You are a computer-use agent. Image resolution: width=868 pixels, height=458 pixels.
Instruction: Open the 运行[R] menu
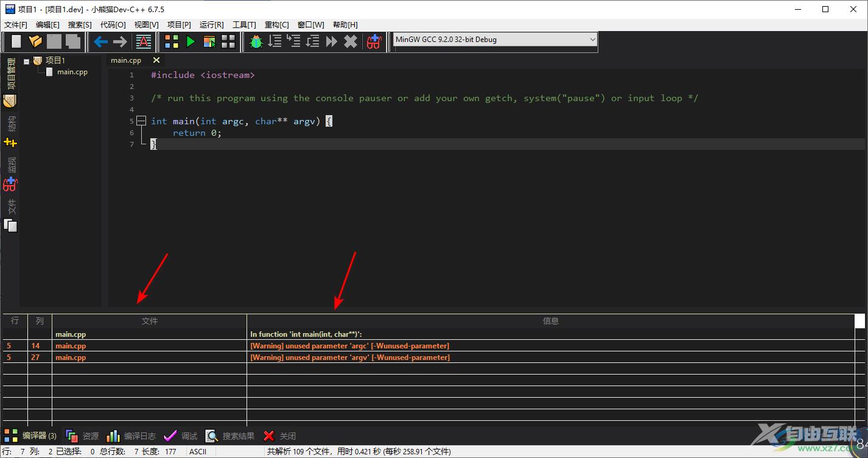coord(212,25)
